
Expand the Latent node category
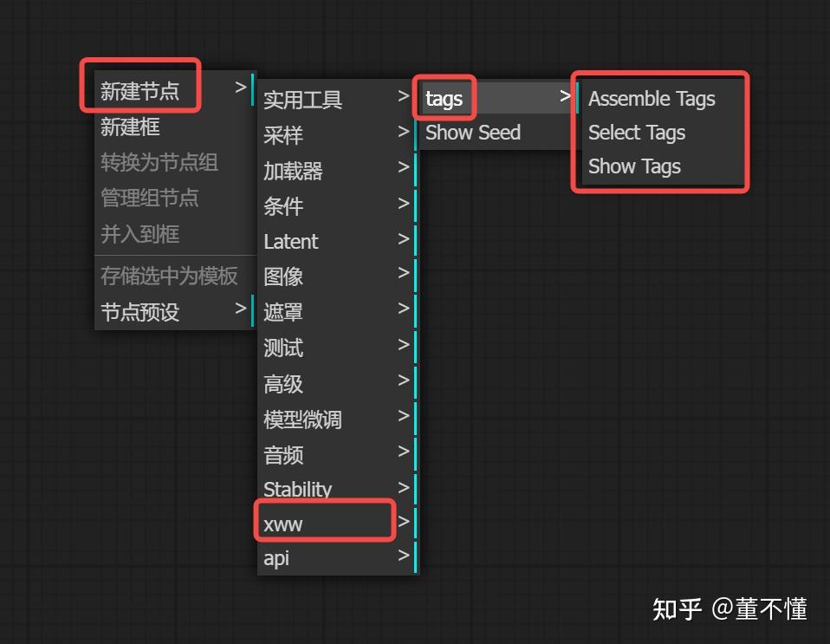pyautogui.click(x=291, y=241)
